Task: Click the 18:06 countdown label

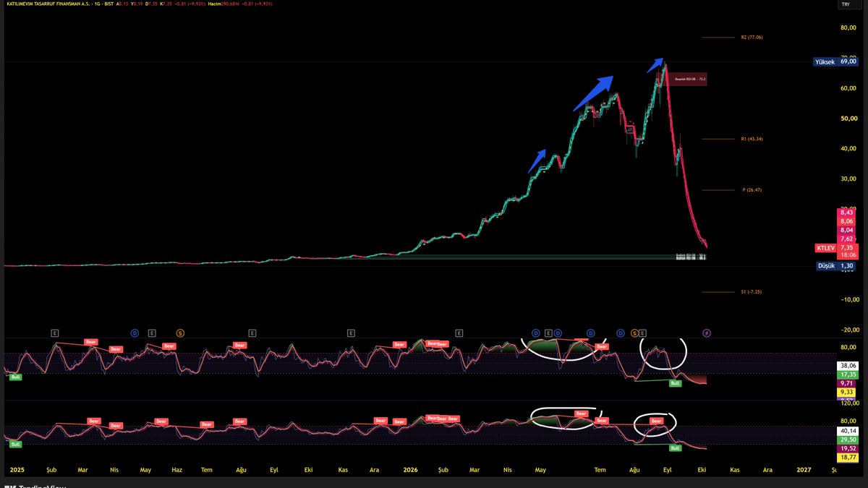Action: pos(848,255)
